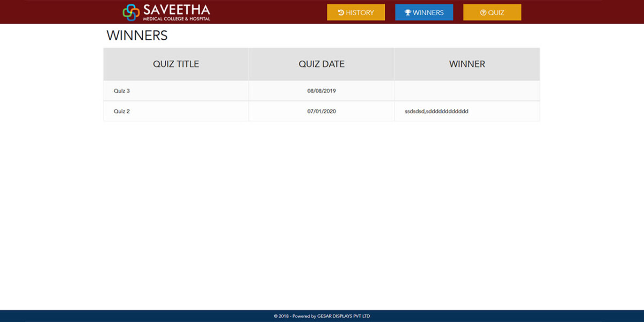Click the Medical College & Hospital subtitle
Image resolution: width=644 pixels, height=322 pixels.
(177, 19)
